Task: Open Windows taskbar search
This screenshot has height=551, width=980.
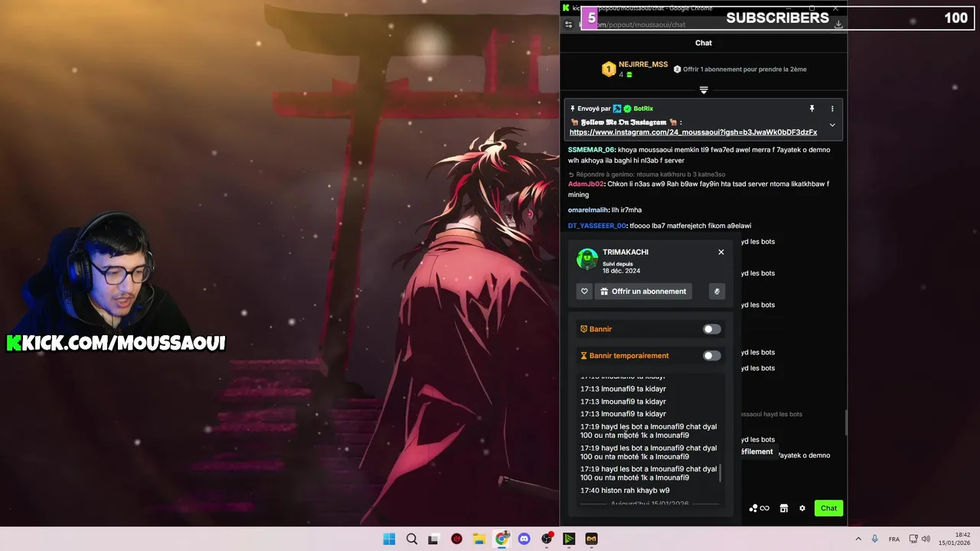Action: point(412,539)
